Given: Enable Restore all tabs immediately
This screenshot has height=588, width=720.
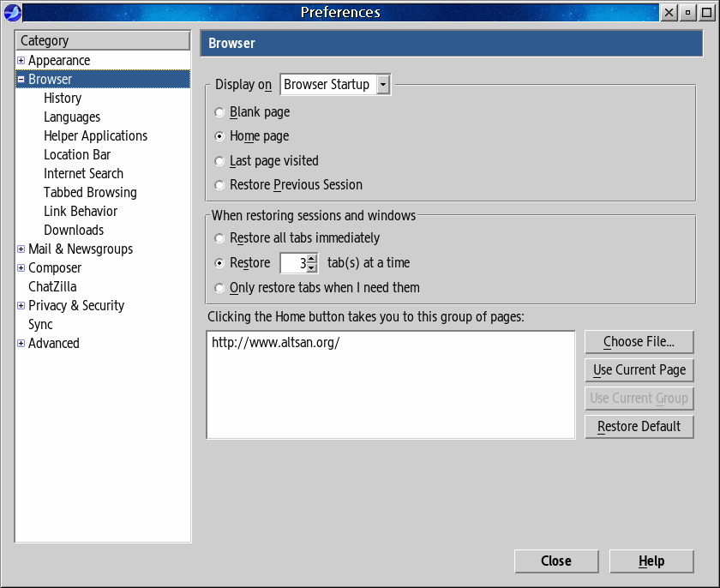Looking at the screenshot, I should click(x=220, y=238).
